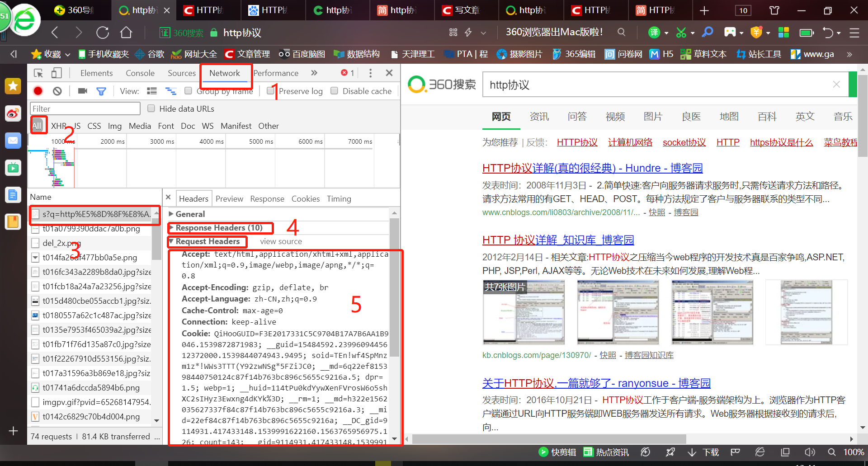Show more bookmarks bar items
The width and height of the screenshot is (868, 466).
pyautogui.click(x=849, y=54)
